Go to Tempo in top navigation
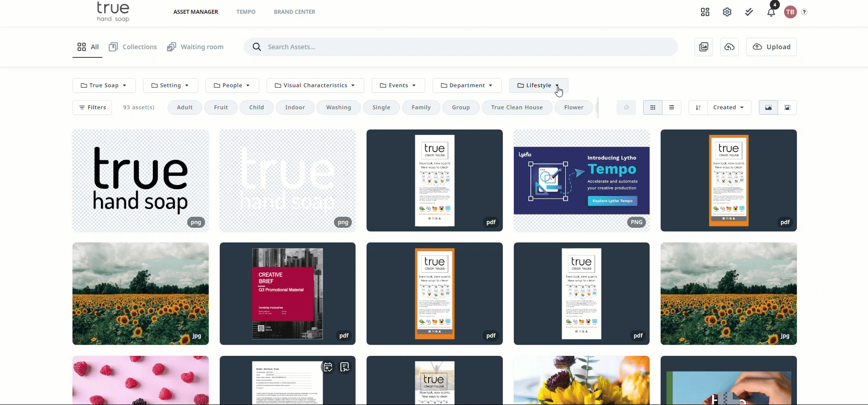Image resolution: width=868 pixels, height=405 pixels. click(246, 12)
